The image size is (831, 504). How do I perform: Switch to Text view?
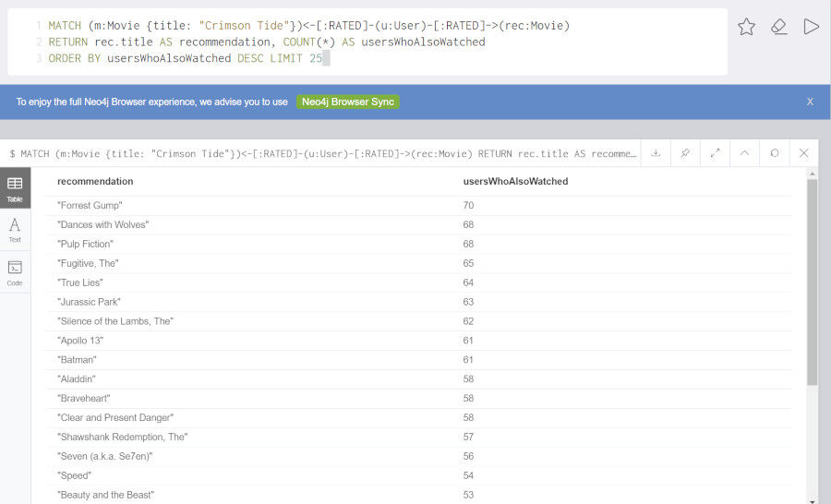[x=15, y=230]
